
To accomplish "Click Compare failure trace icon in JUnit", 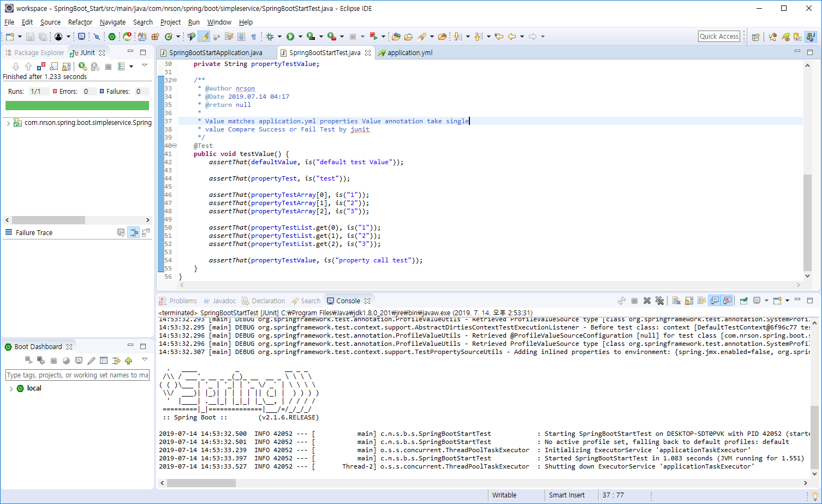I will 146,232.
